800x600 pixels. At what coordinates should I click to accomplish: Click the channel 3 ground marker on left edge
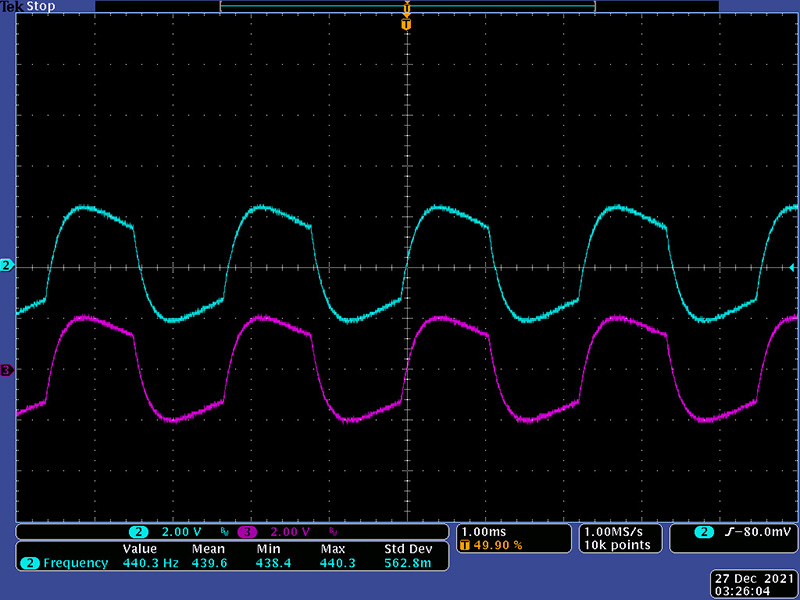coord(7,371)
